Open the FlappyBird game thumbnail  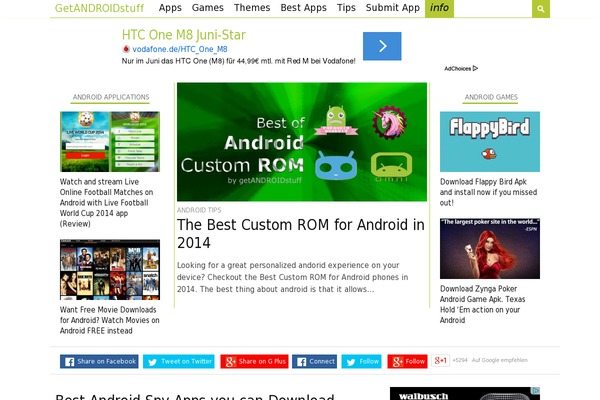point(490,142)
